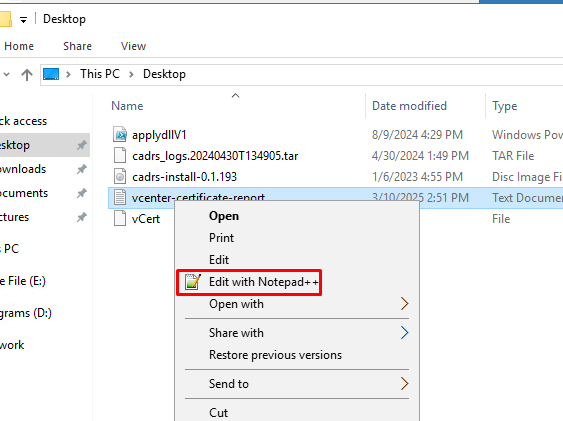Open the Home ribbon tab
Screen dimensions: 563x421
(19, 46)
